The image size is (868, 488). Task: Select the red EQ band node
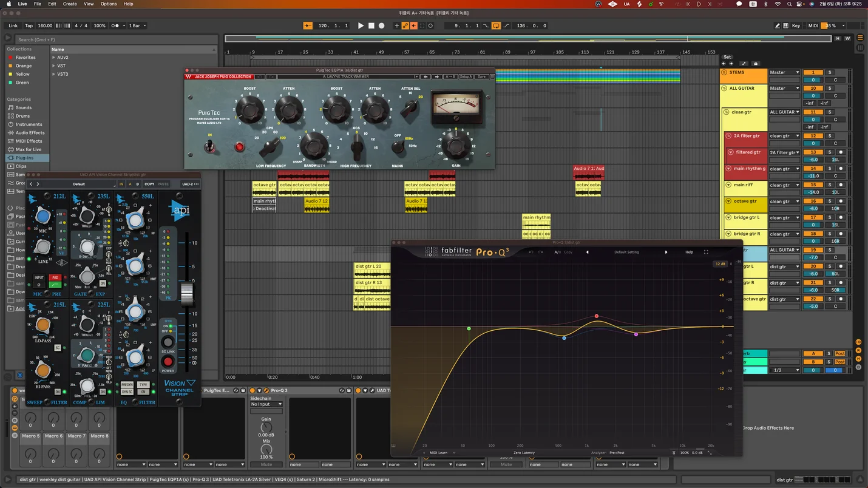(597, 316)
